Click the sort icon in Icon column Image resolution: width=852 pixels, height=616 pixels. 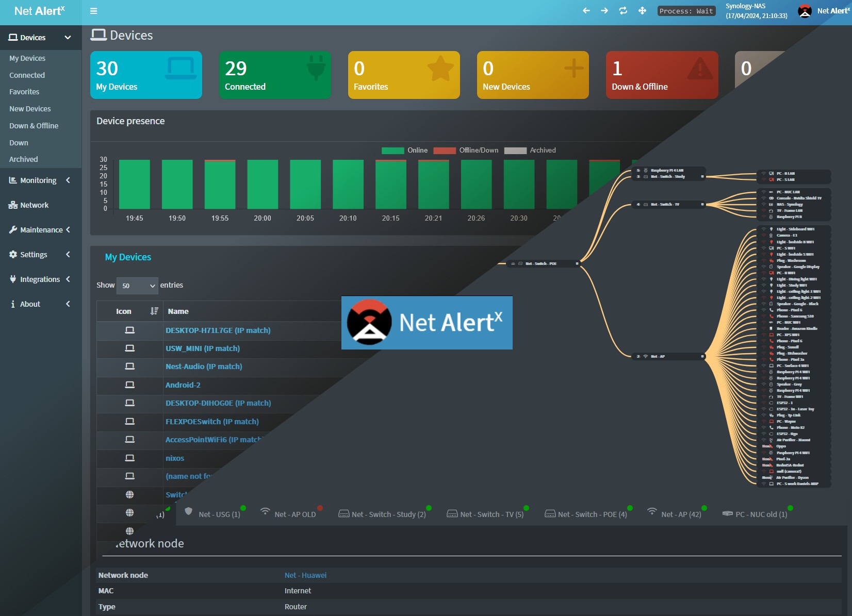pos(154,311)
